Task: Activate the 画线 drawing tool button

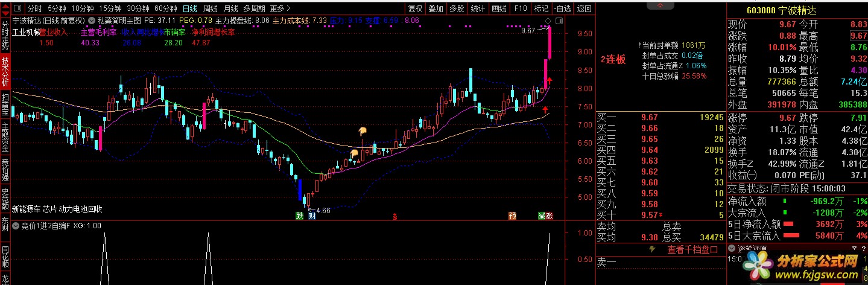Action: [499, 8]
